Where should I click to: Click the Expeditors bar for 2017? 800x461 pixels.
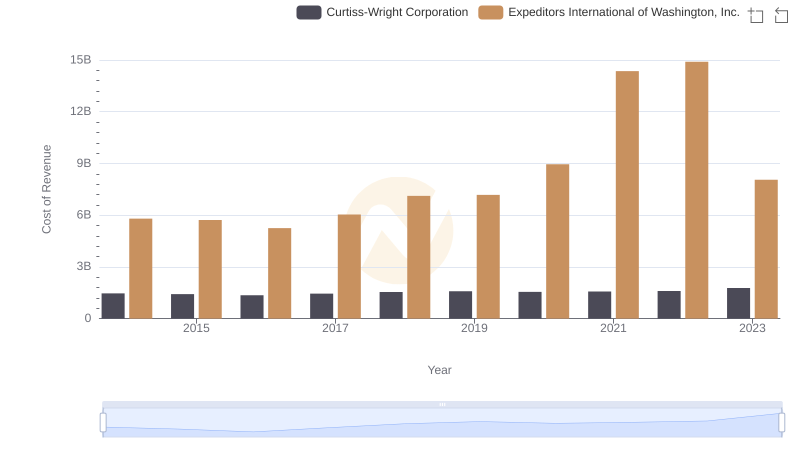coord(349,266)
